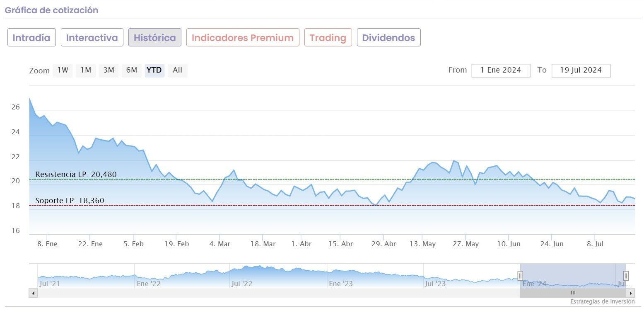644x313 pixels.
Task: Click the From date field
Action: pyautogui.click(x=501, y=70)
